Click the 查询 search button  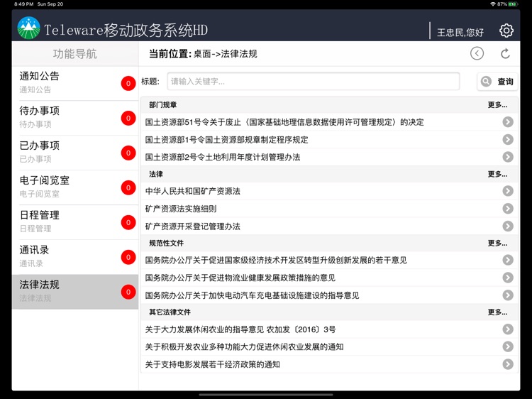[497, 82]
